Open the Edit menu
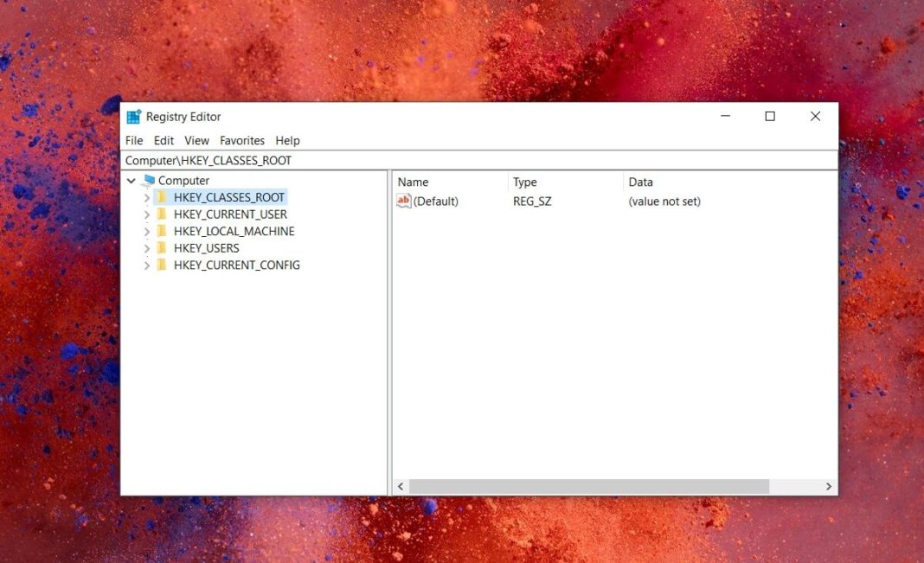This screenshot has width=924, height=563. tap(164, 140)
